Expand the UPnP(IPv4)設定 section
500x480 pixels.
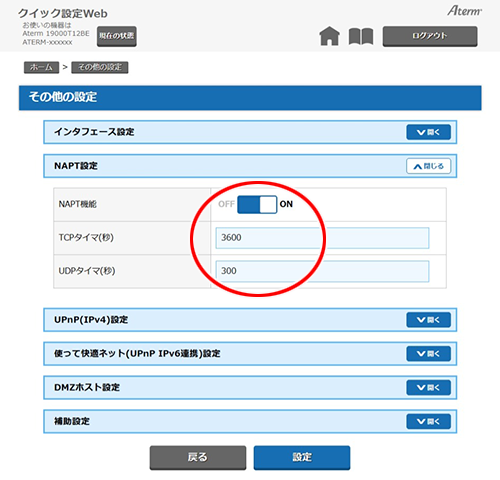coord(428,320)
